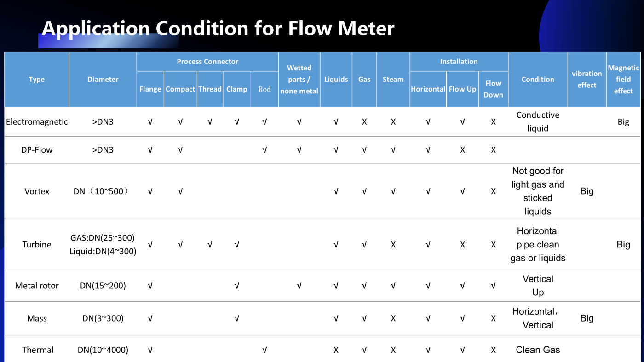Select the 'DN(10~4000)' diameter cell
Image resolution: width=644 pixels, height=362 pixels.
point(103,350)
